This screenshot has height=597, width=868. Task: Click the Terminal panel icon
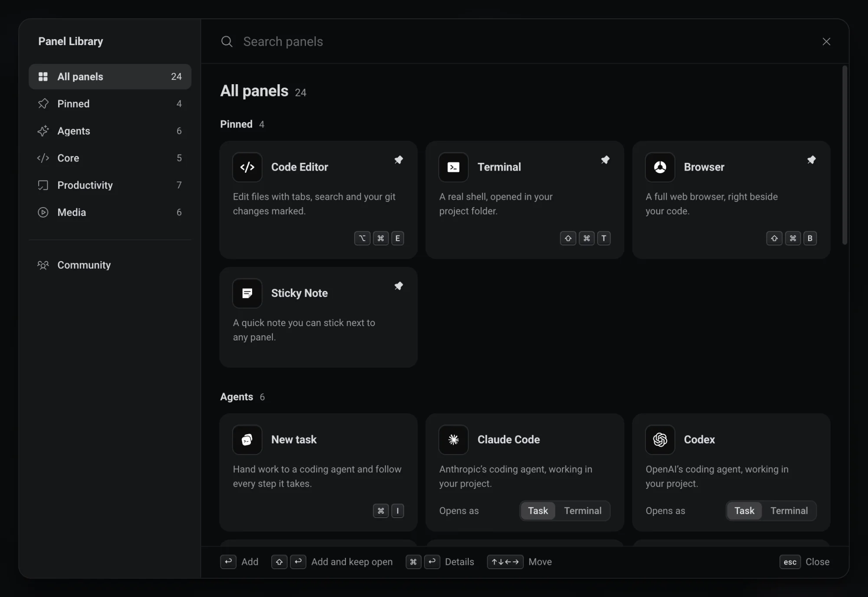[453, 167]
